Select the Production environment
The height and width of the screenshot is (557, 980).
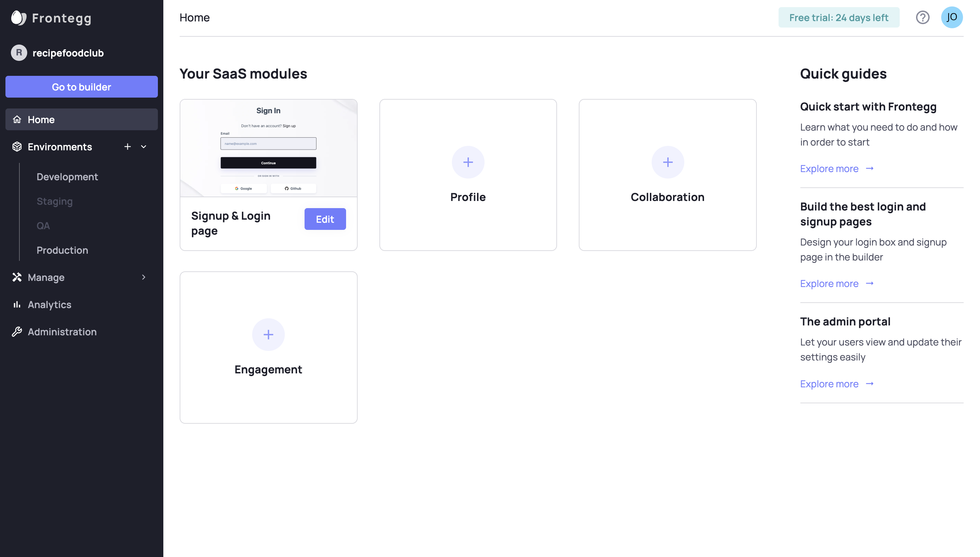coord(62,250)
